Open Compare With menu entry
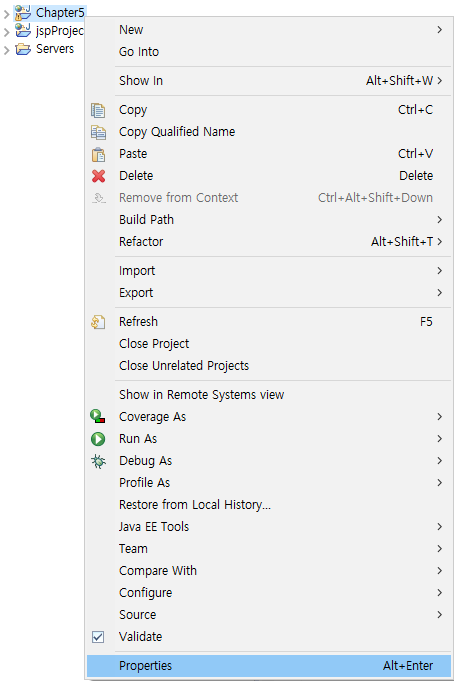 269,571
